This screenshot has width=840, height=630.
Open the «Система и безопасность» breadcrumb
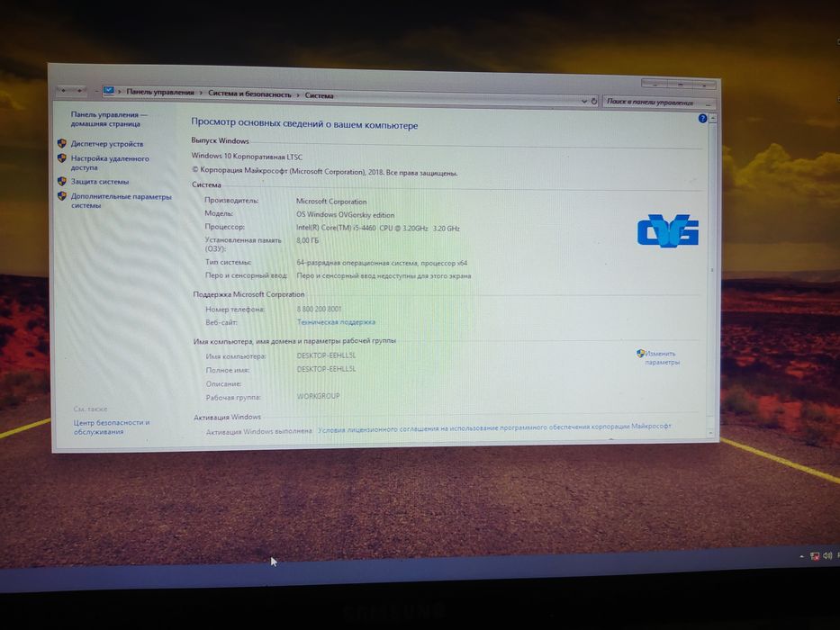point(249,94)
